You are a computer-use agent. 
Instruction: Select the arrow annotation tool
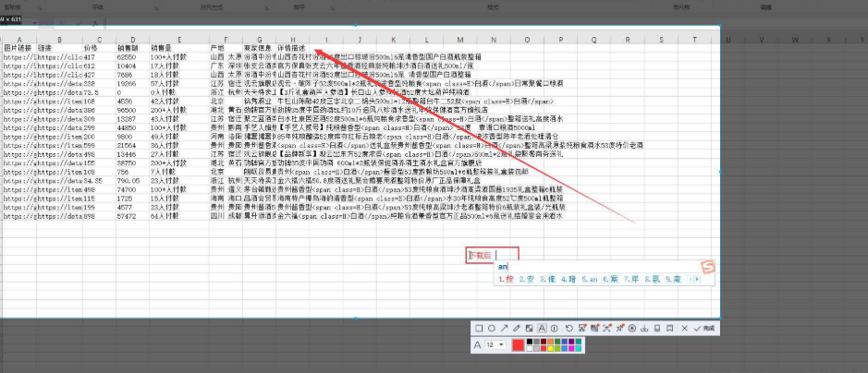click(505, 329)
